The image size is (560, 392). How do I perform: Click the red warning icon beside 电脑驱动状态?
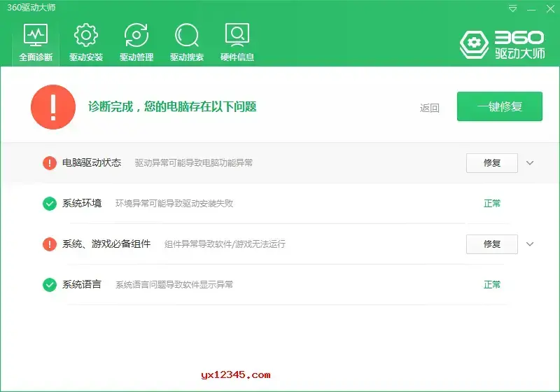[50, 163]
